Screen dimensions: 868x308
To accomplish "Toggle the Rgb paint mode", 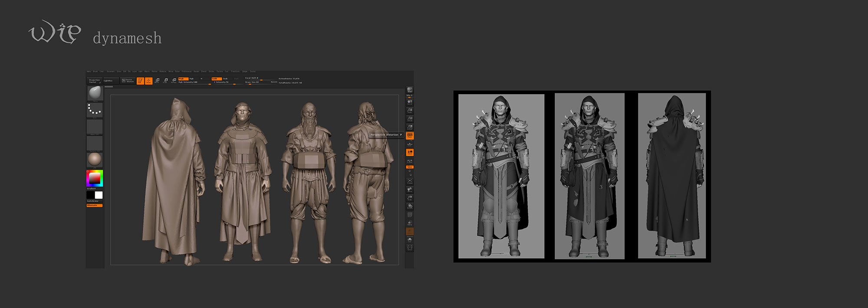I will coord(191,79).
